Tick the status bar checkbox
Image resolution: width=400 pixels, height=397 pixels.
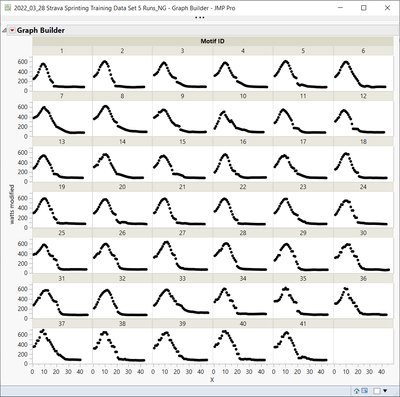click(x=377, y=391)
